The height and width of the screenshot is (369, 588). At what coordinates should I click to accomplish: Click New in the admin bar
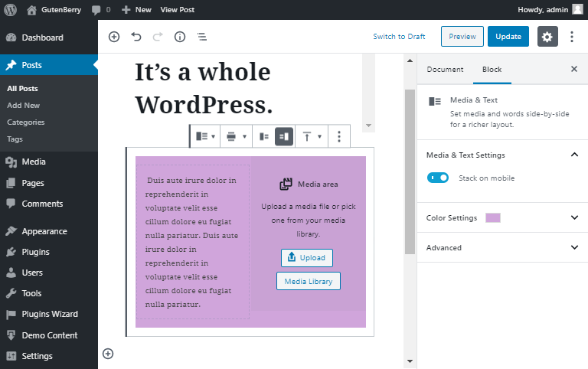(136, 10)
